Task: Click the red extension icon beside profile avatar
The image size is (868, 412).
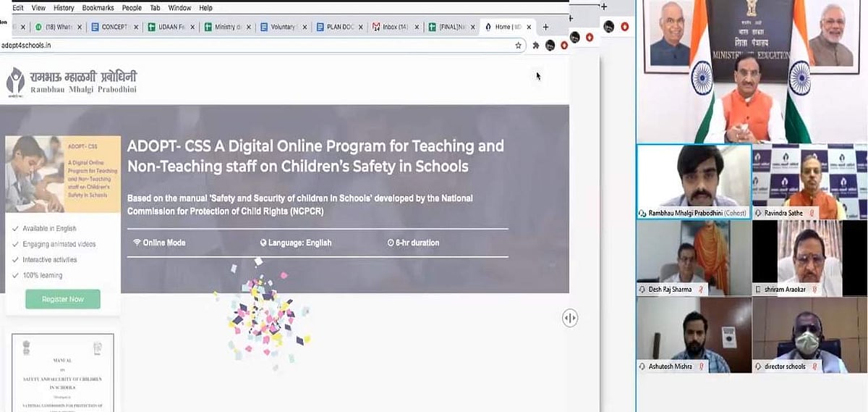Action: tap(564, 45)
